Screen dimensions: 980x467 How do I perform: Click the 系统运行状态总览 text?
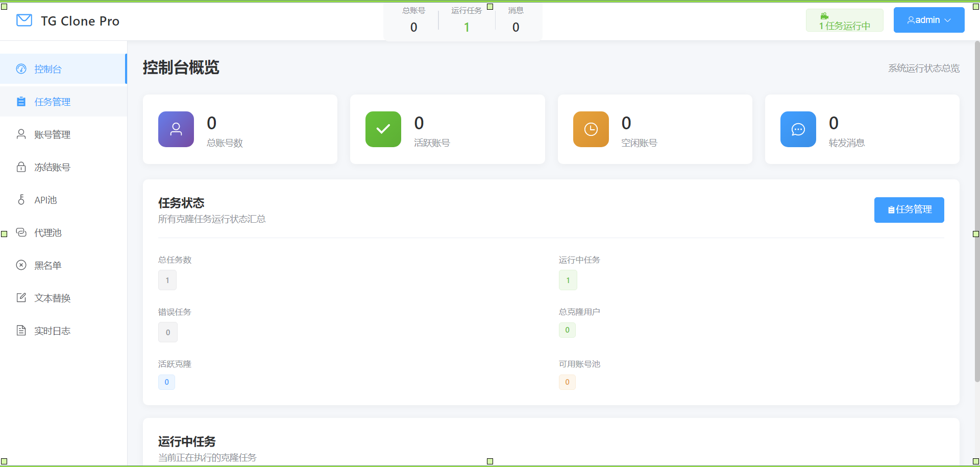(924, 68)
